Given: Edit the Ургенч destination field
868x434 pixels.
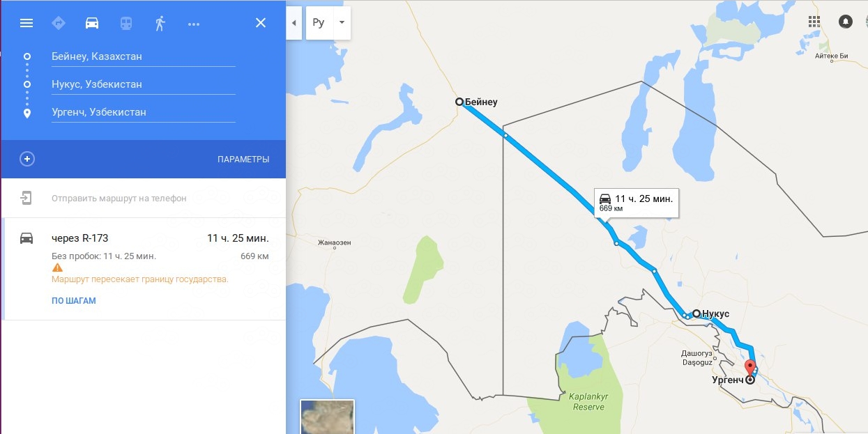Looking at the screenshot, I should click(x=143, y=112).
